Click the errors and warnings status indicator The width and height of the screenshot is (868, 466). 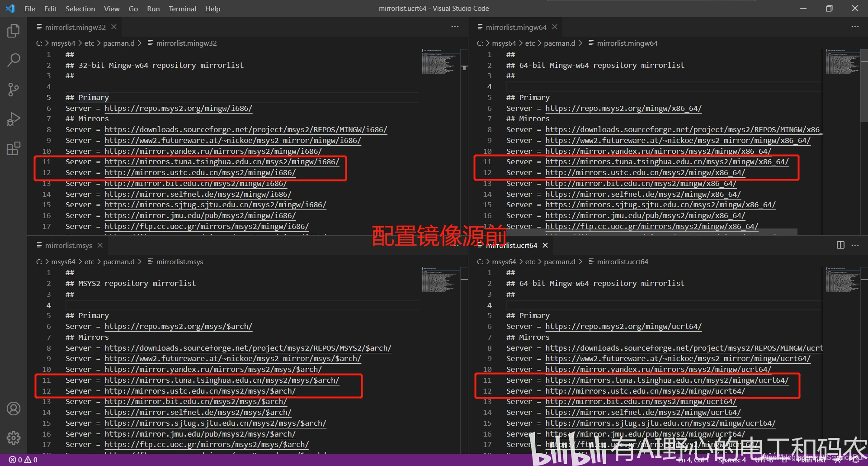(x=23, y=460)
